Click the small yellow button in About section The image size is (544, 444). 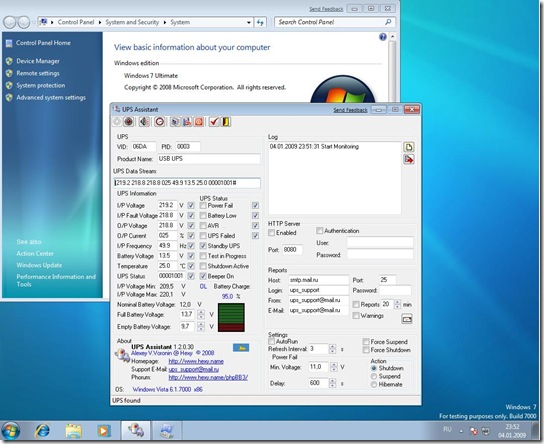(x=241, y=348)
